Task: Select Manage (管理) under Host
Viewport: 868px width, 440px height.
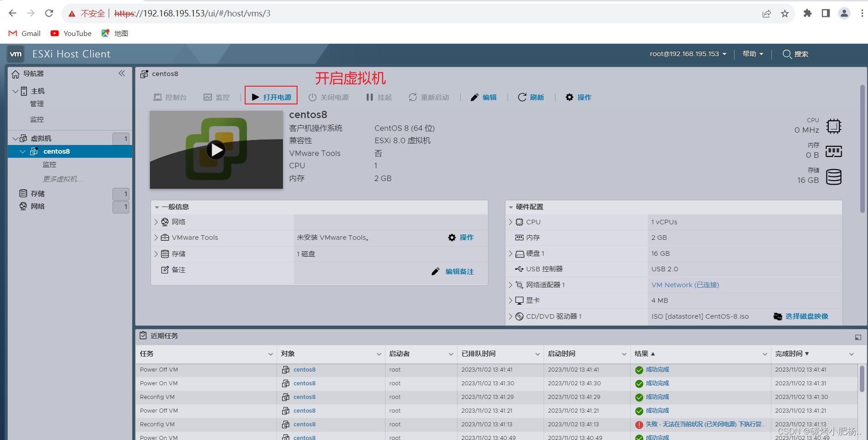Action: pyautogui.click(x=37, y=104)
